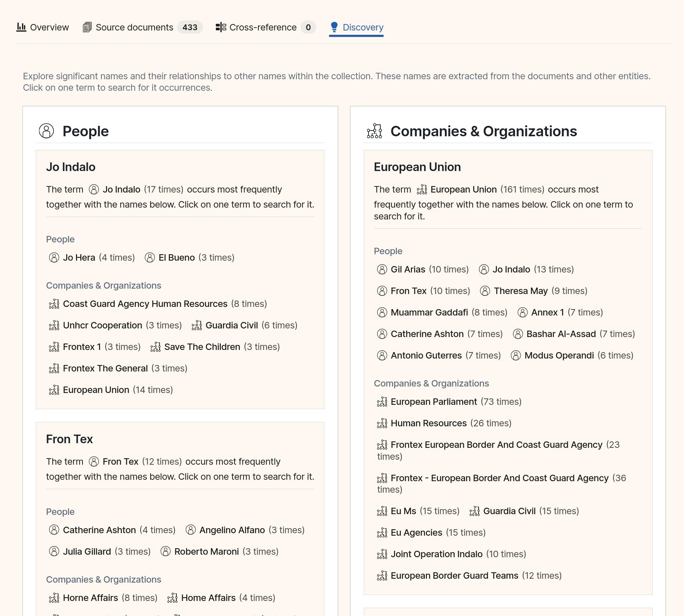Screen dimensions: 684x616
Task: Search for Eu Agencies
Action: coord(431,532)
